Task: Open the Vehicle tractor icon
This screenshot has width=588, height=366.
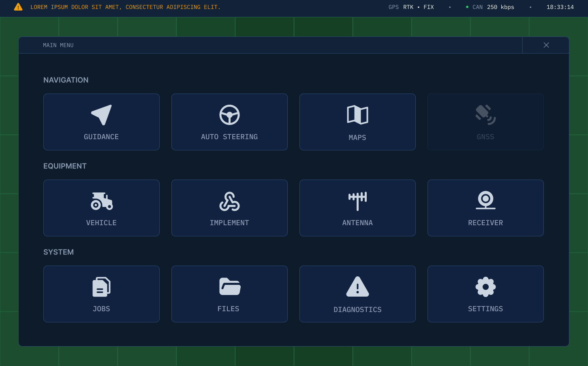Action: click(101, 201)
